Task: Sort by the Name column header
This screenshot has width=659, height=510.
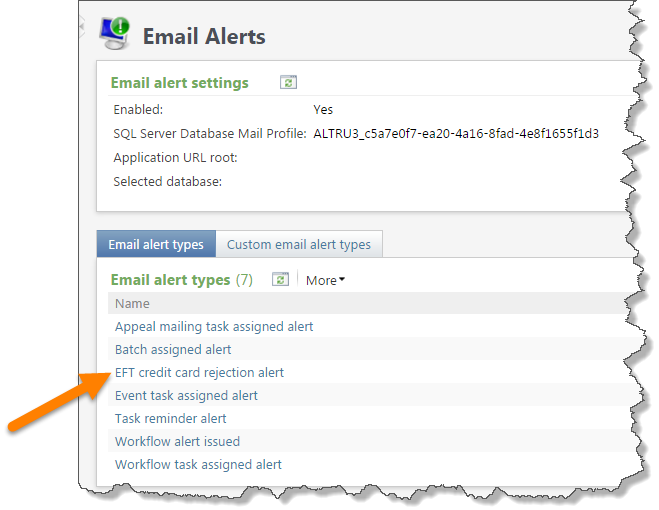Action: pos(132,304)
